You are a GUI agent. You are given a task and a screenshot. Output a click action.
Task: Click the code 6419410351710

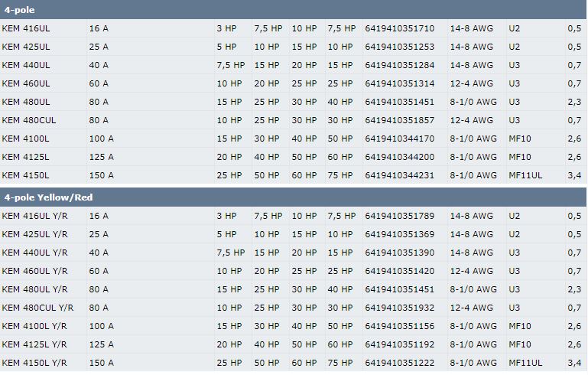tap(400, 28)
